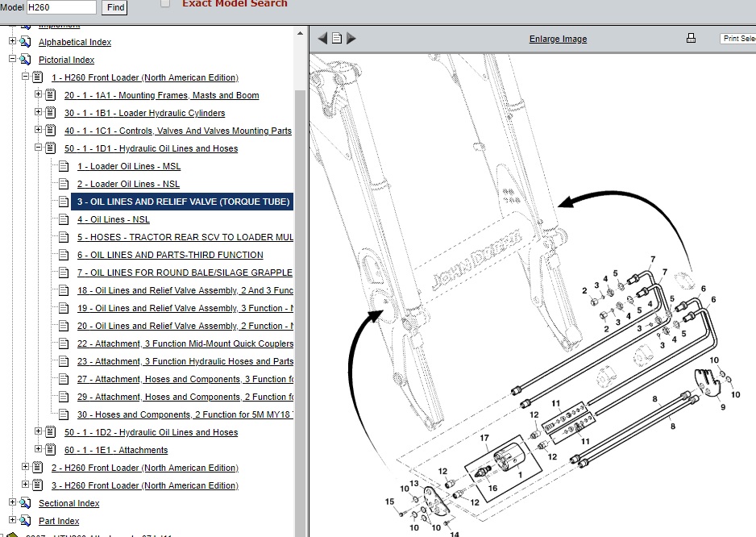Open 6 - Oil Lines and Parts-Third Function
Image resolution: width=756 pixels, height=537 pixels.
pyautogui.click(x=170, y=255)
